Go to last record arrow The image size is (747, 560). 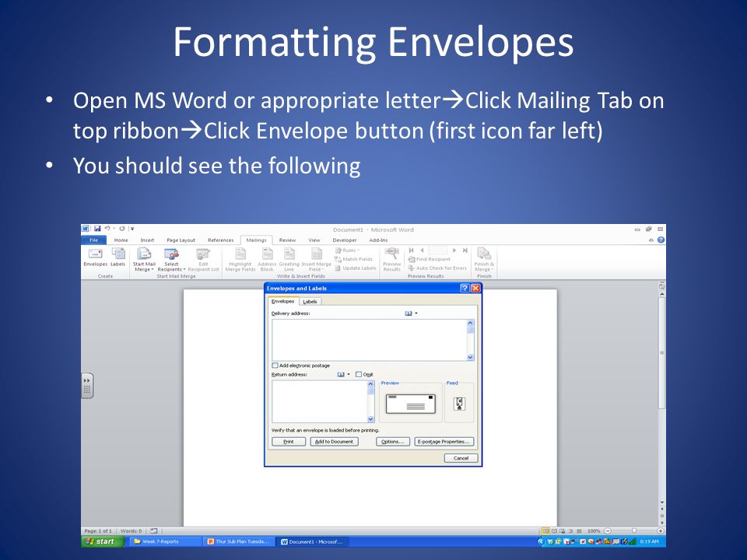[x=465, y=250]
